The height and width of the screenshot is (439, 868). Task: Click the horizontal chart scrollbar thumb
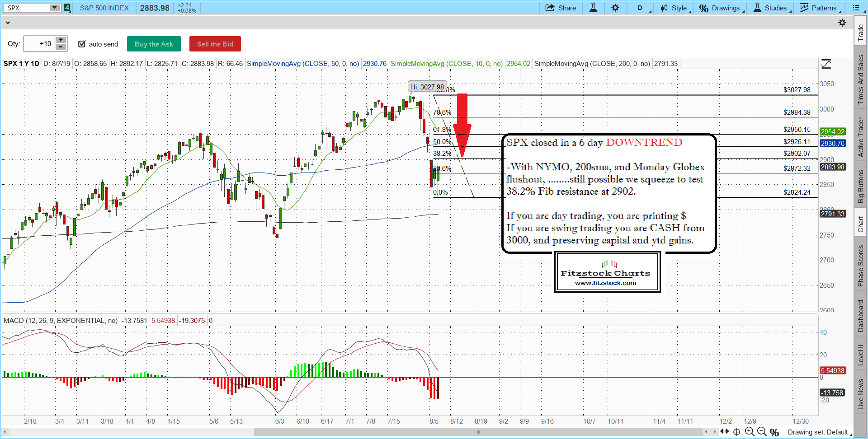point(478,432)
